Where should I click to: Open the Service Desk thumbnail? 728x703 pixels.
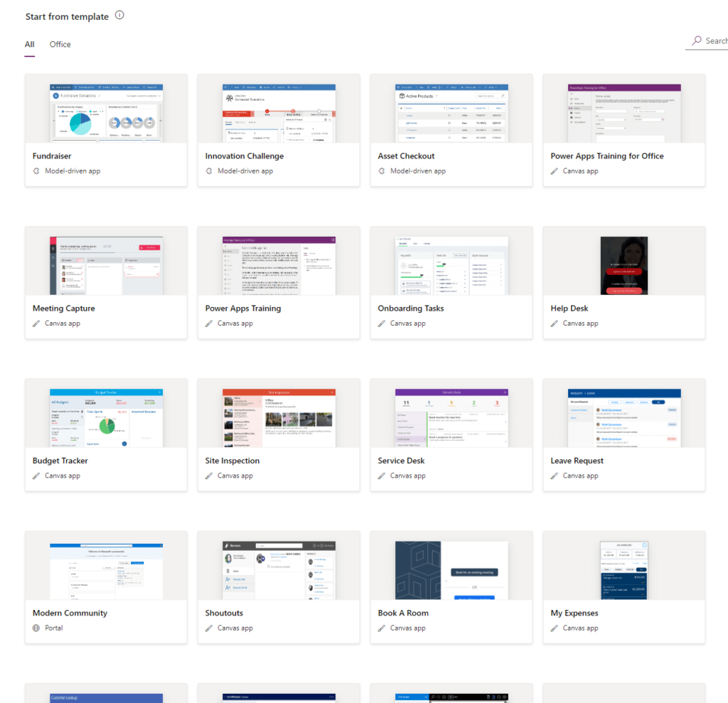[451, 418]
